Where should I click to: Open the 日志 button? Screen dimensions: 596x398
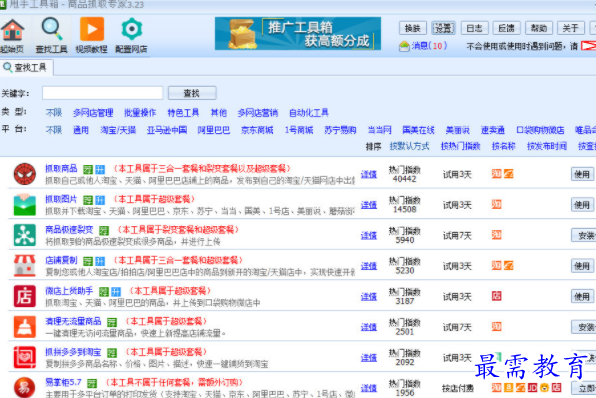click(474, 28)
